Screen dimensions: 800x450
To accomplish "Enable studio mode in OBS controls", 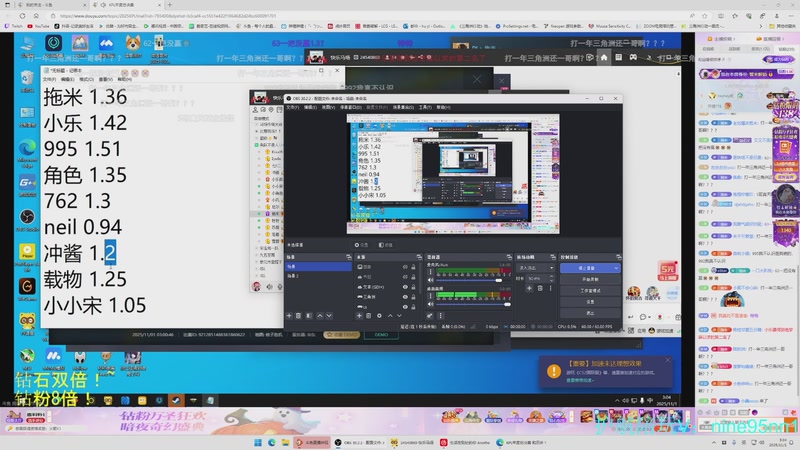I will coord(590,290).
